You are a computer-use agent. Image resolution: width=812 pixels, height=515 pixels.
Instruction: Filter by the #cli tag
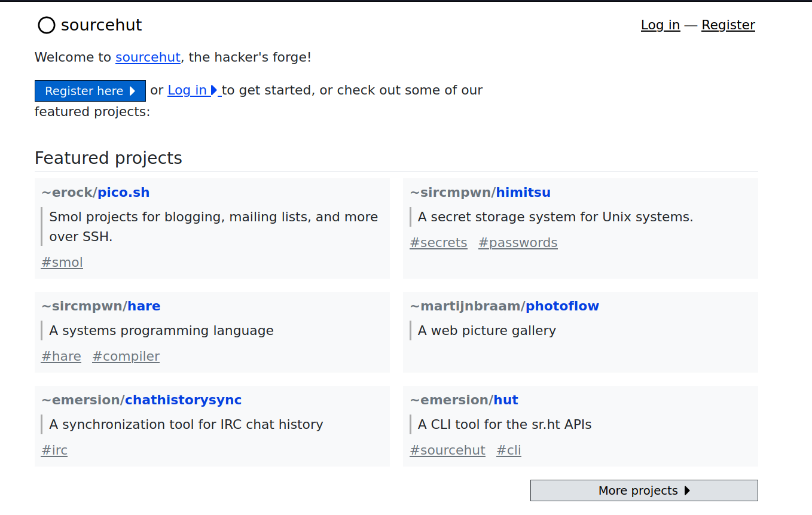coord(509,450)
